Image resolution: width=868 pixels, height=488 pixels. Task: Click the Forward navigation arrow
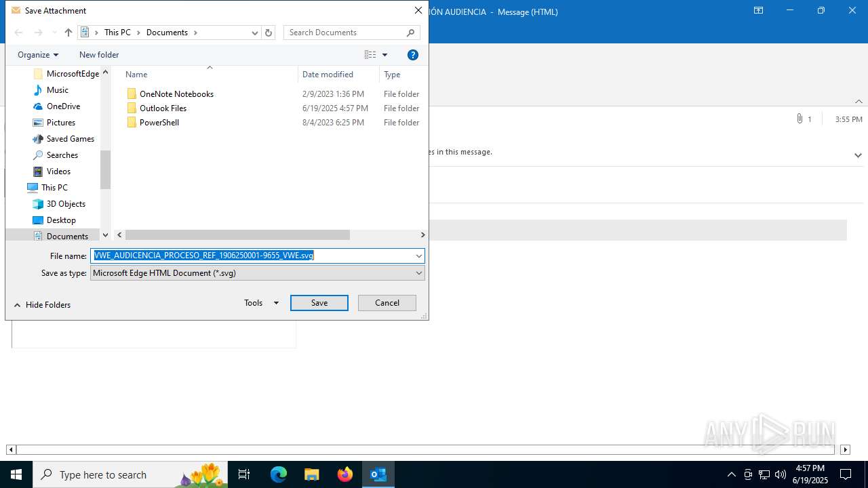[x=39, y=33]
